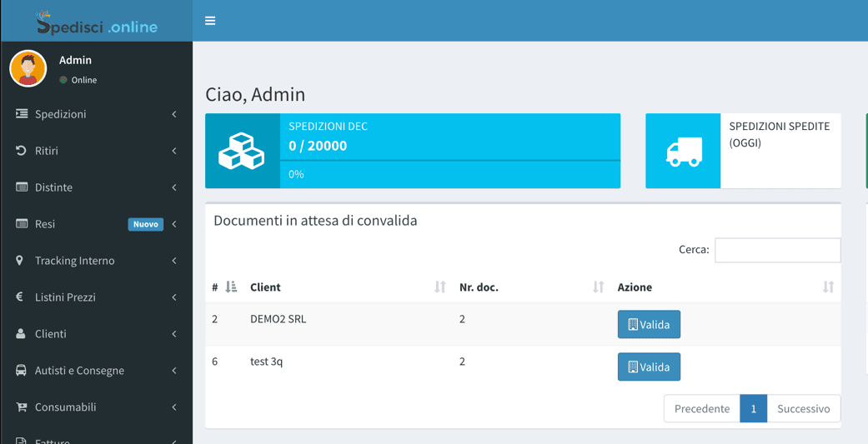Sort table by the Client column arrows

pyautogui.click(x=440, y=287)
